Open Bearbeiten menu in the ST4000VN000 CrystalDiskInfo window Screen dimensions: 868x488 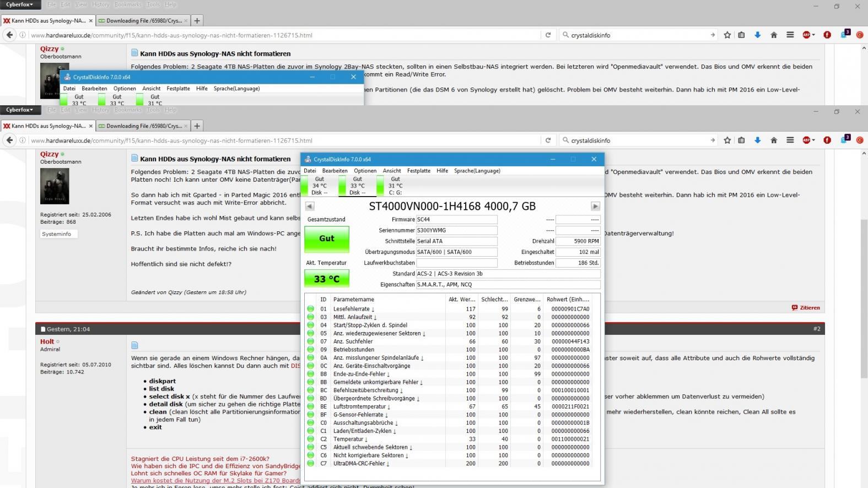(x=335, y=171)
